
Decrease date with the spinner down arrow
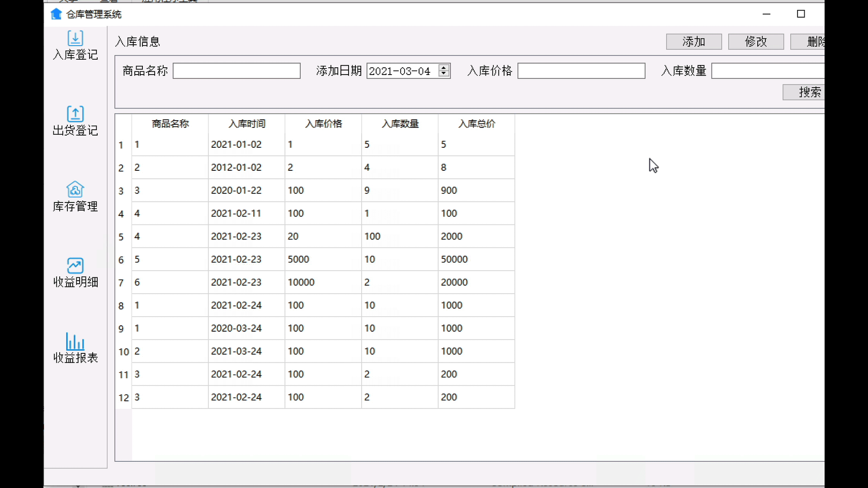(x=444, y=74)
